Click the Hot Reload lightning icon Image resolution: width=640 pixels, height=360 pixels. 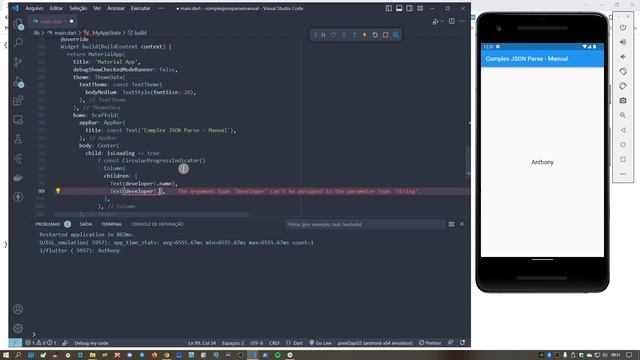pyautogui.click(x=364, y=35)
